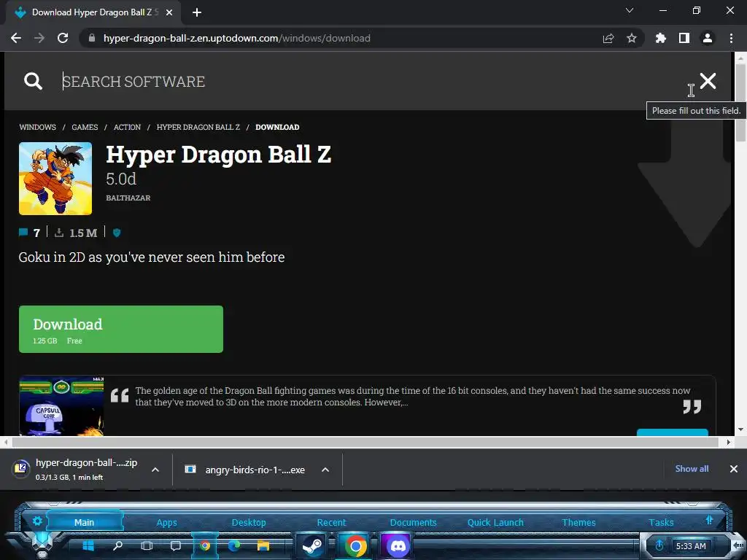Viewport: 747px width, 560px height.
Task: View site information lock icon
Action: click(92, 38)
